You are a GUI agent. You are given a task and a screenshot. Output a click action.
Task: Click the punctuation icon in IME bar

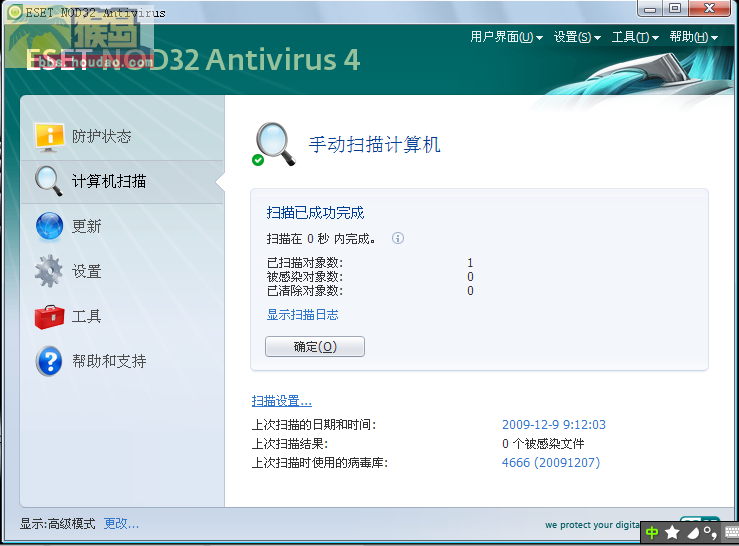[x=710, y=533]
